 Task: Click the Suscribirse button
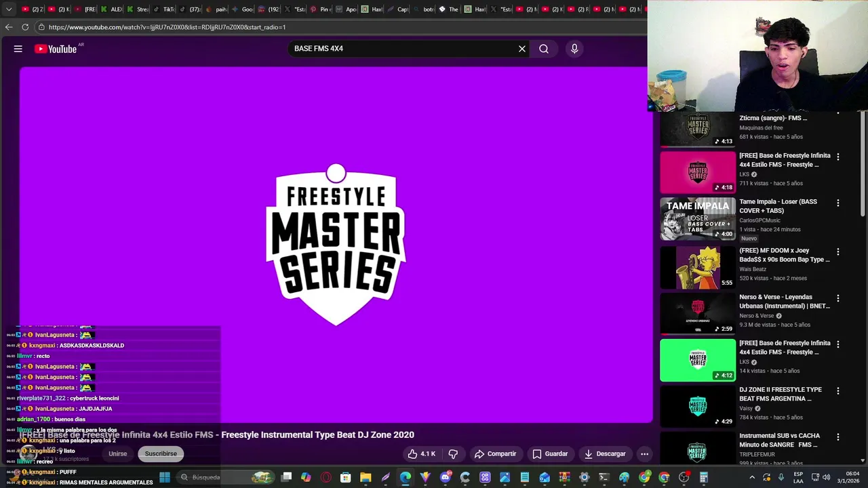pos(161,453)
